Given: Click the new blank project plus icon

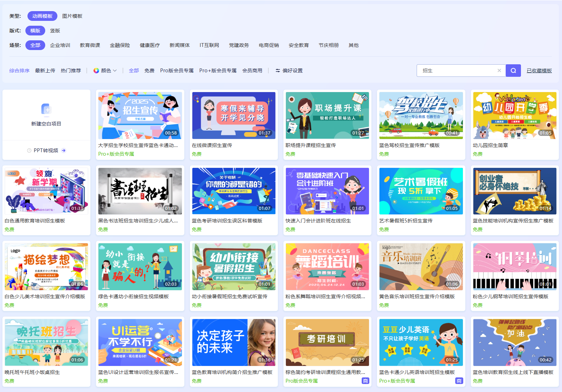Looking at the screenshot, I should point(46,109).
